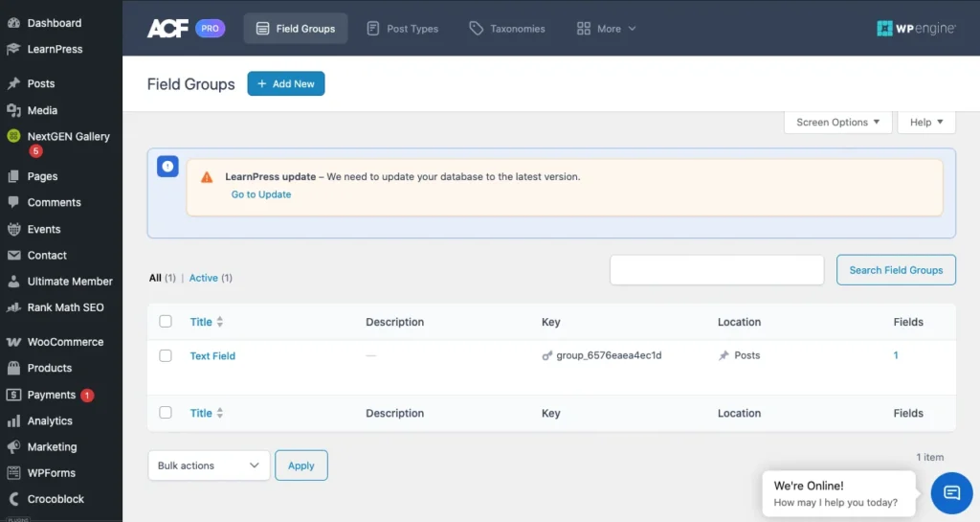
Task: Click the WP Engine logo
Action: tap(915, 29)
